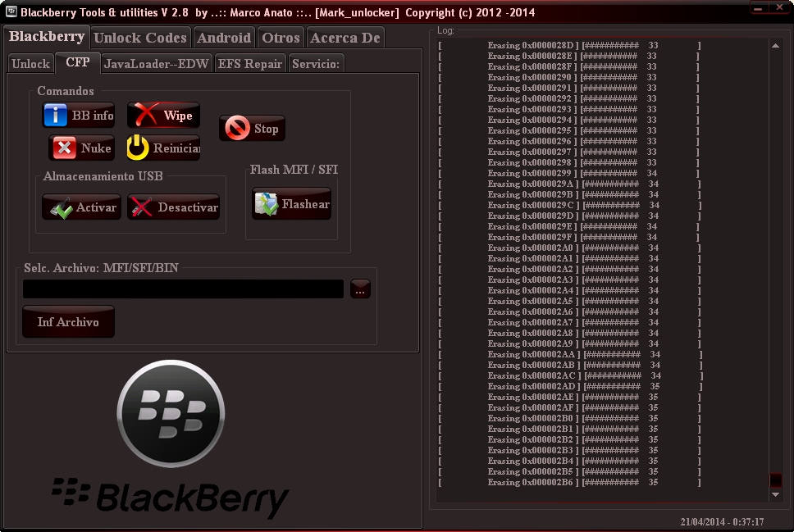Open the Acerca De tab
This screenshot has height=532, width=794.
(345, 38)
